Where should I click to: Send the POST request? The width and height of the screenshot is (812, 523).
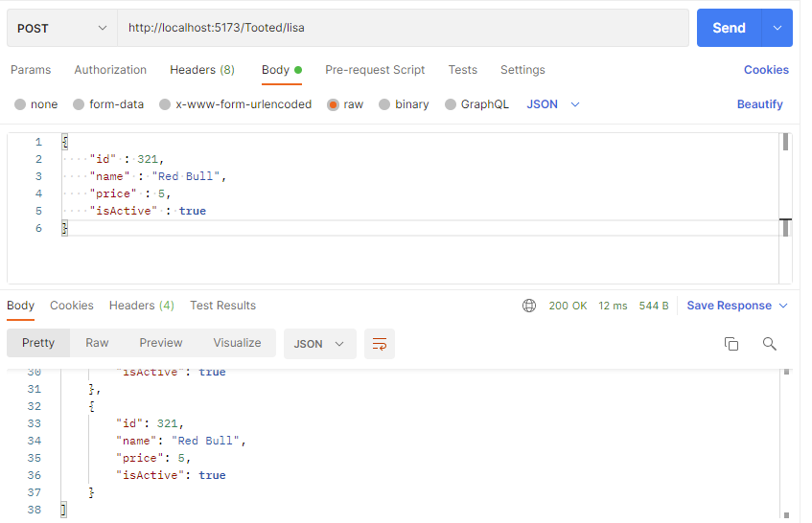click(730, 28)
